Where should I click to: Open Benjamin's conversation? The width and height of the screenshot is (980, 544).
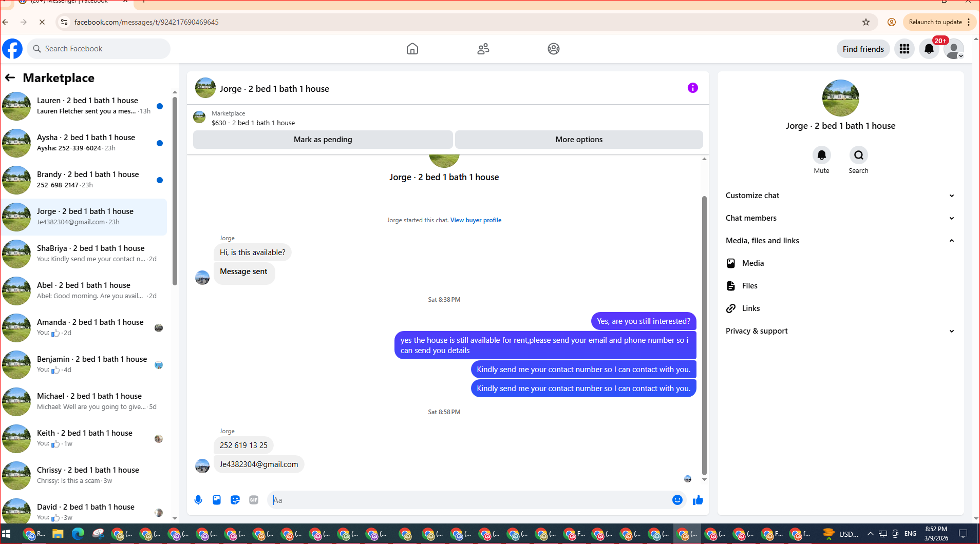[x=84, y=365]
